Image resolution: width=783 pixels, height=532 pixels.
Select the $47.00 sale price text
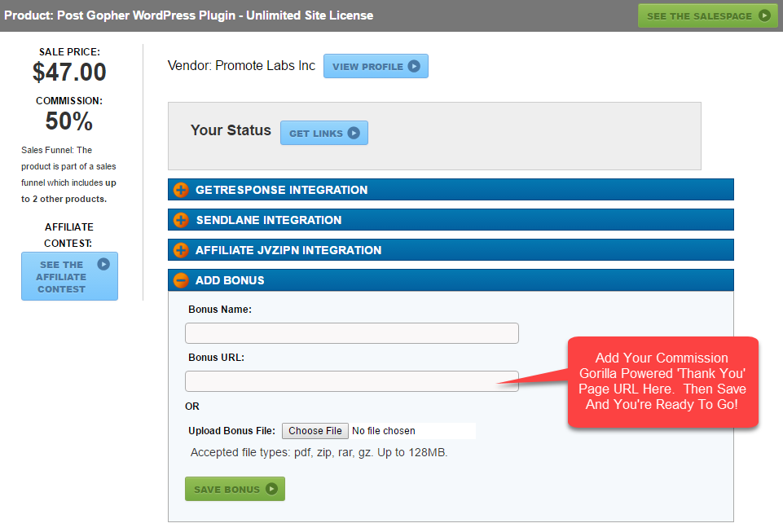point(69,72)
